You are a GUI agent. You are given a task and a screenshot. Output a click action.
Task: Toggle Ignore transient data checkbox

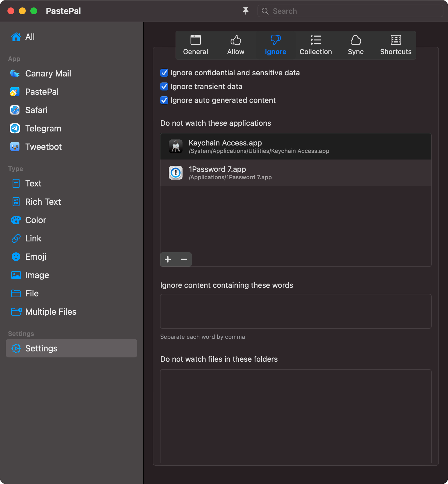164,86
